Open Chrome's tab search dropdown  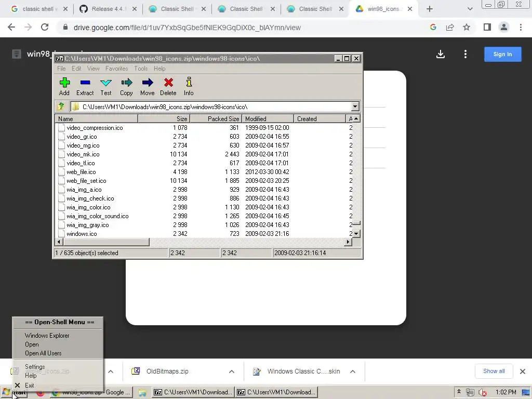click(470, 9)
